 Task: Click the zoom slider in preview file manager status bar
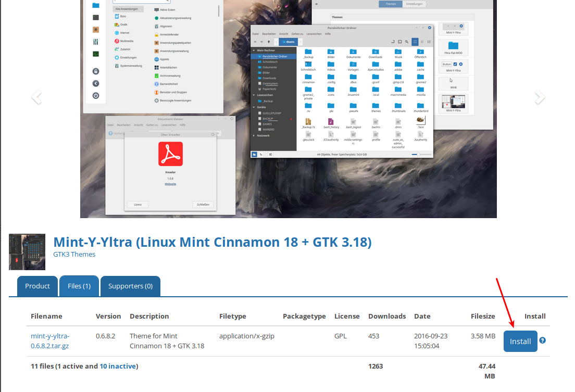pos(421,155)
